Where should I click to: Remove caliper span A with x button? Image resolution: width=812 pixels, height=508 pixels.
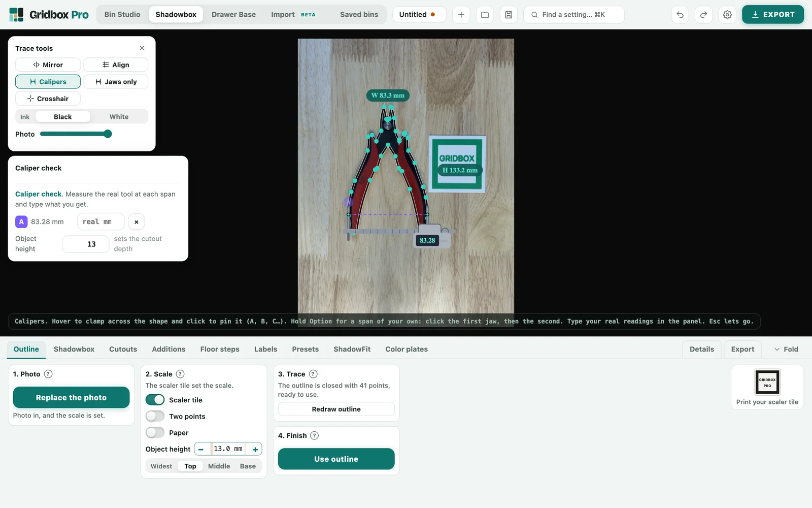pyautogui.click(x=137, y=222)
